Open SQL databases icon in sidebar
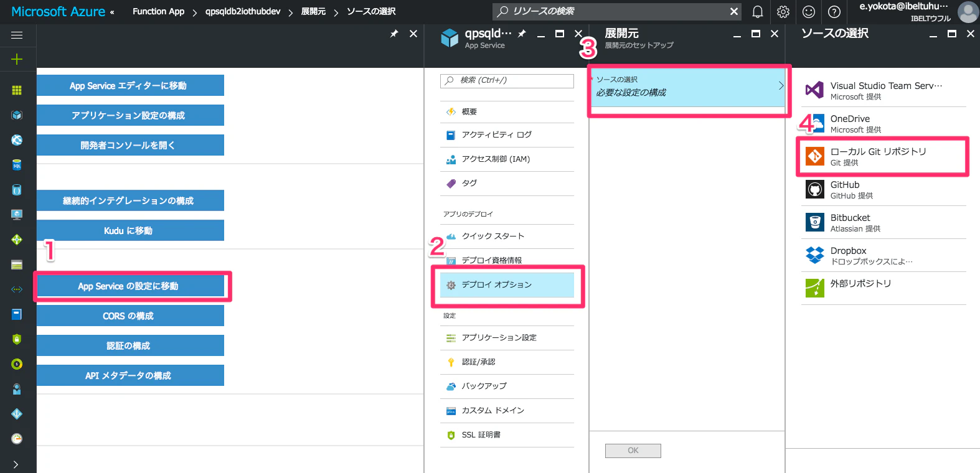980x473 pixels. 17,165
